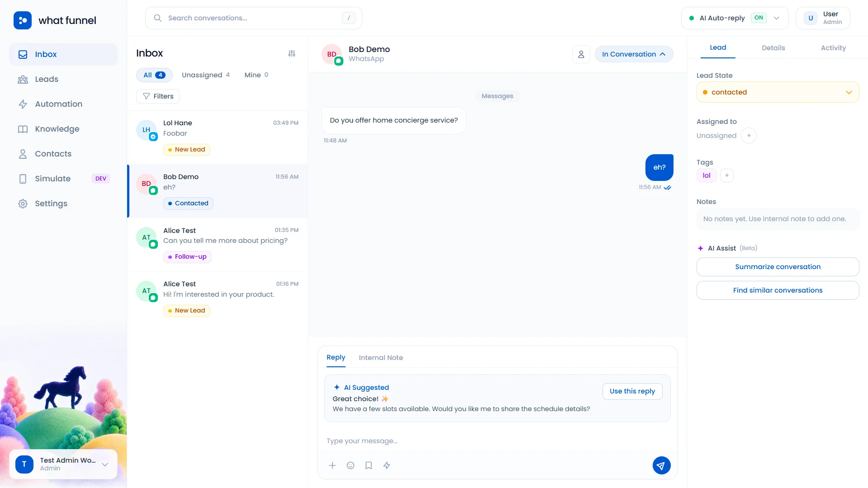The height and width of the screenshot is (488, 868).
Task: Click the lightning quick actions icon in composer
Action: tap(387, 465)
